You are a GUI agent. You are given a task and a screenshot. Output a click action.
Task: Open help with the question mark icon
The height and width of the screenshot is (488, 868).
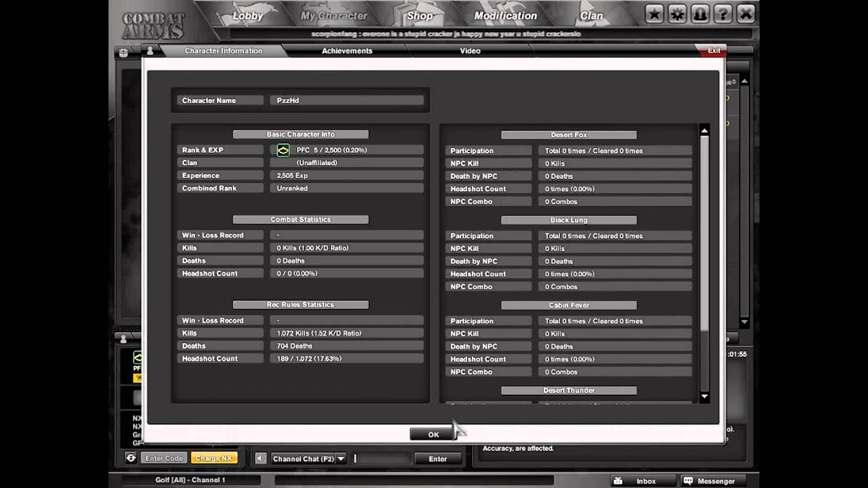pyautogui.click(x=723, y=14)
